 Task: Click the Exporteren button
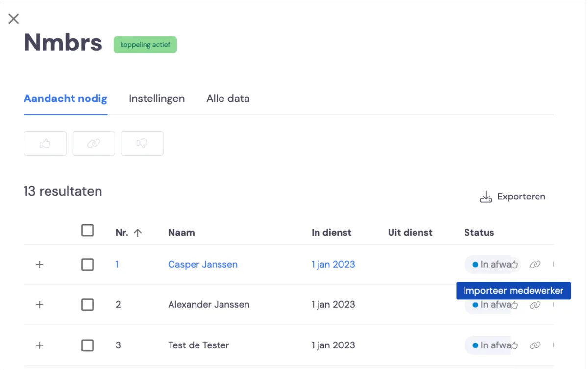click(512, 197)
